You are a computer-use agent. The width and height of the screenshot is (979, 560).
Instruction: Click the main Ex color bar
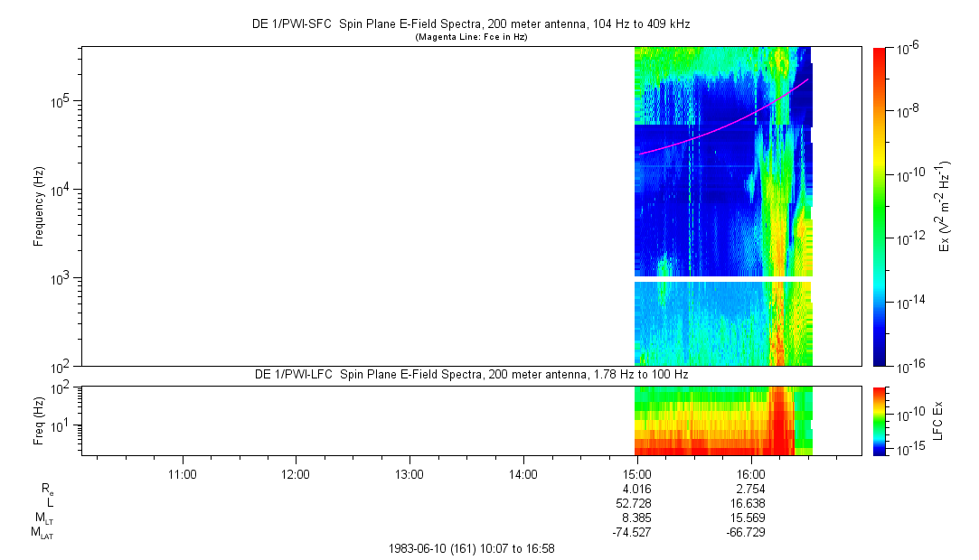click(880, 206)
